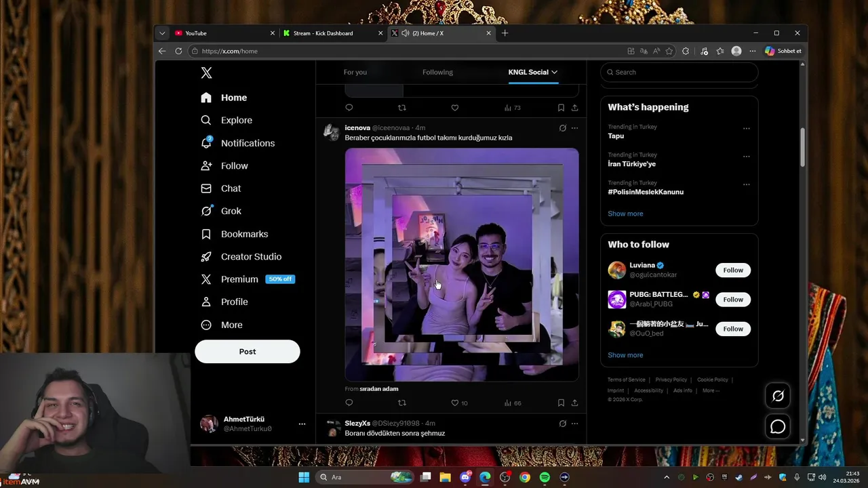Image resolution: width=868 pixels, height=488 pixels.
Task: Open the image in icenova's post
Action: (x=462, y=264)
